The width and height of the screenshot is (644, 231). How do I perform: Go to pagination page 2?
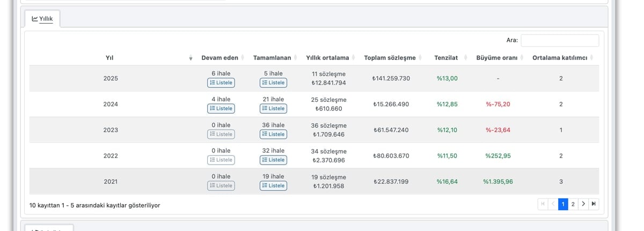tap(573, 204)
